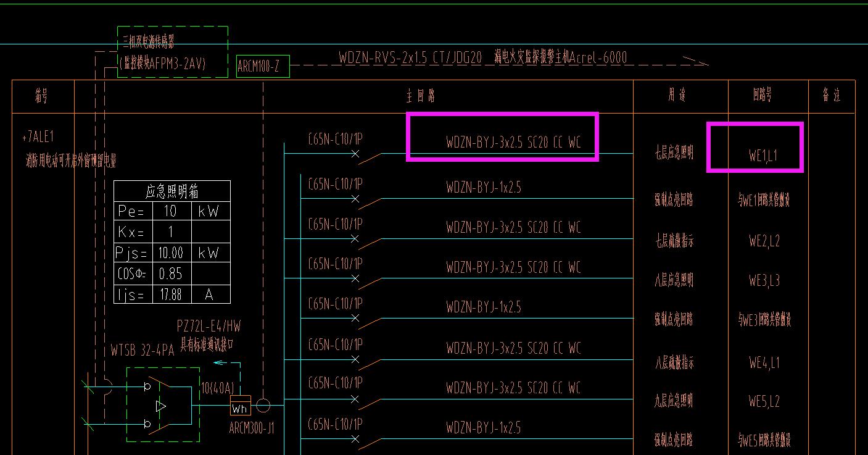The image size is (868, 455).
Task: Click the 漏电火灾监探报警主机Acrel-6000 text
Action: 560,58
